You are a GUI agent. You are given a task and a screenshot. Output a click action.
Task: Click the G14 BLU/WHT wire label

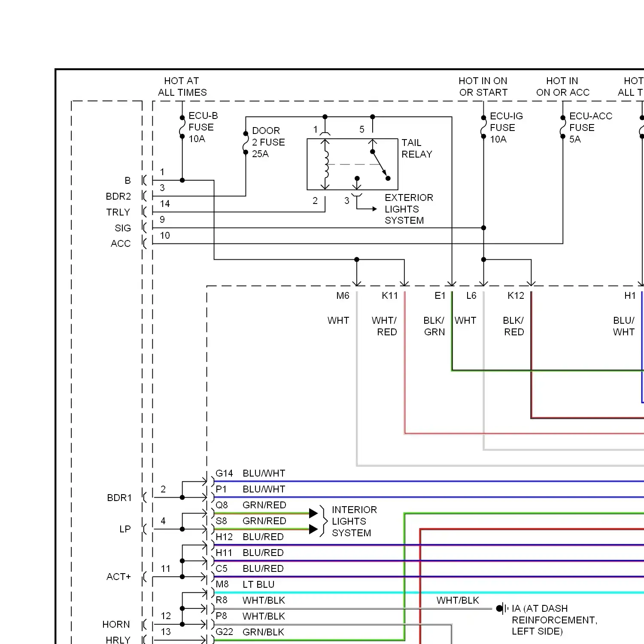pos(250,473)
